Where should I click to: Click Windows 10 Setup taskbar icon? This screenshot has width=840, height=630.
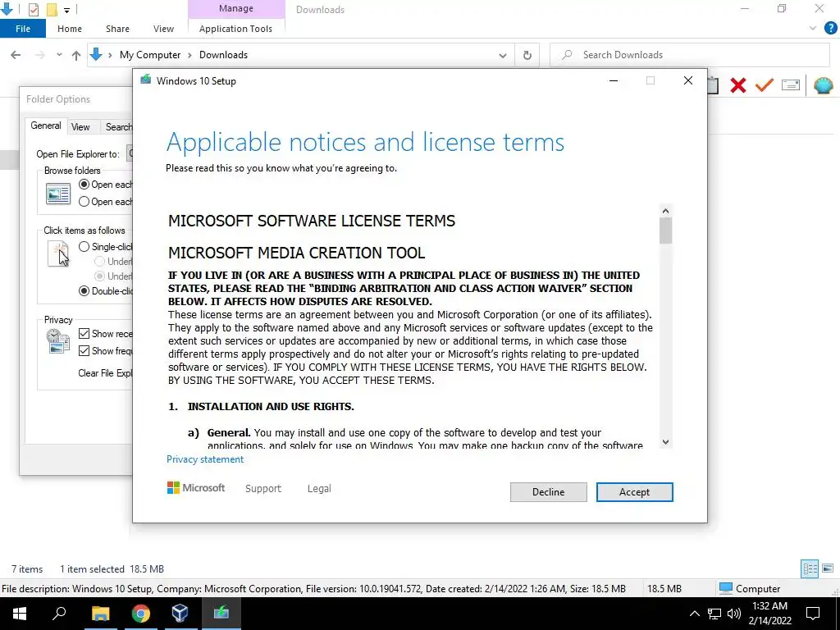[221, 614]
